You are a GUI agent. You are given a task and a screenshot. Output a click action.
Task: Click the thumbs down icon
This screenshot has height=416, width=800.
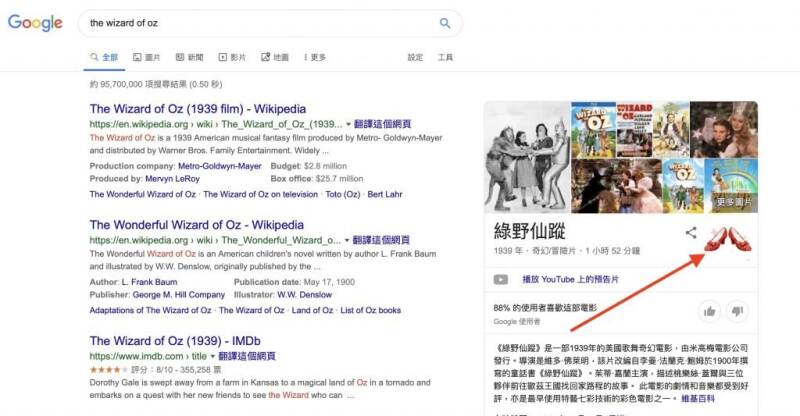(737, 311)
